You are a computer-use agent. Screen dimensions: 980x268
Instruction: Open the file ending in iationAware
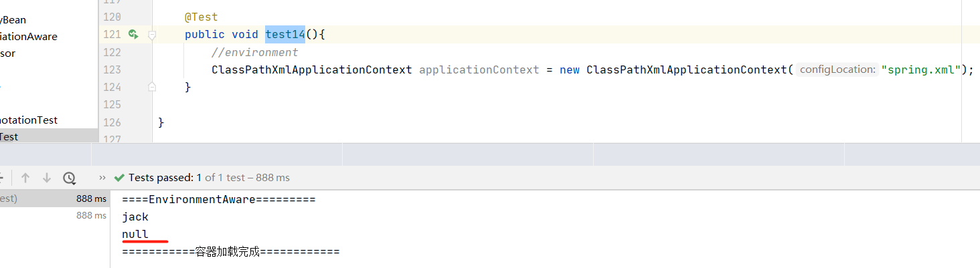click(29, 36)
